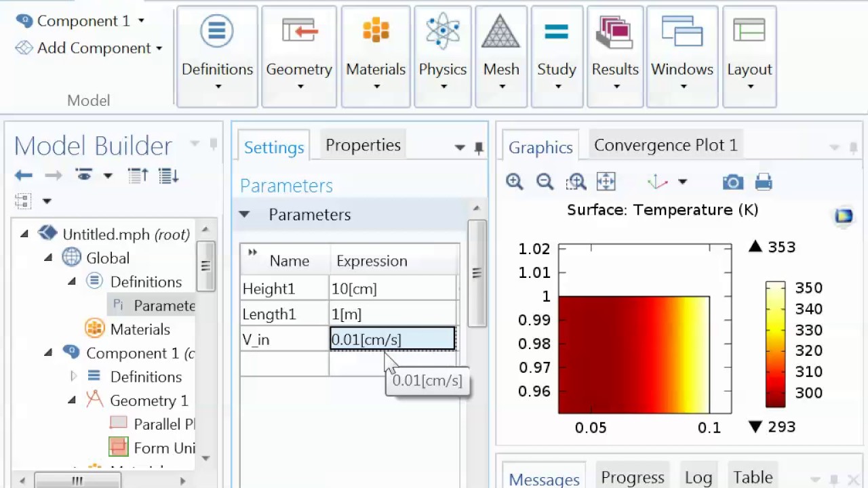Open the Mesh ribbon menu
The height and width of the screenshot is (488, 868).
pos(501,56)
